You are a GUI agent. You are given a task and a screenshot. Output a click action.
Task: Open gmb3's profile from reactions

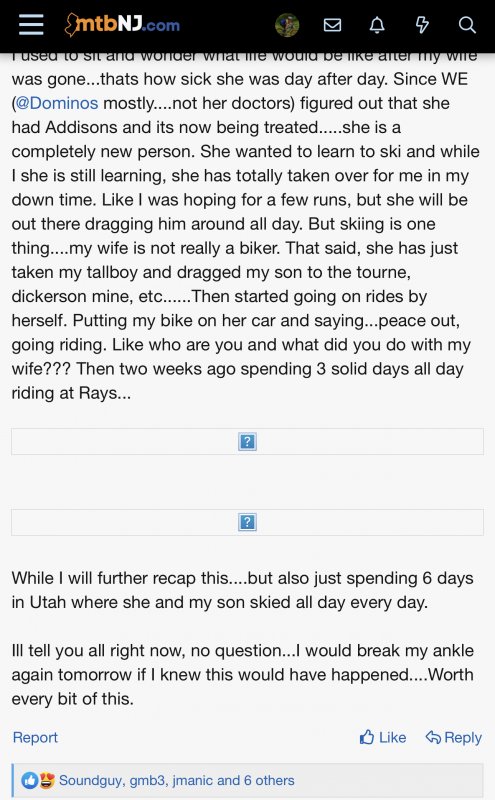point(147,780)
